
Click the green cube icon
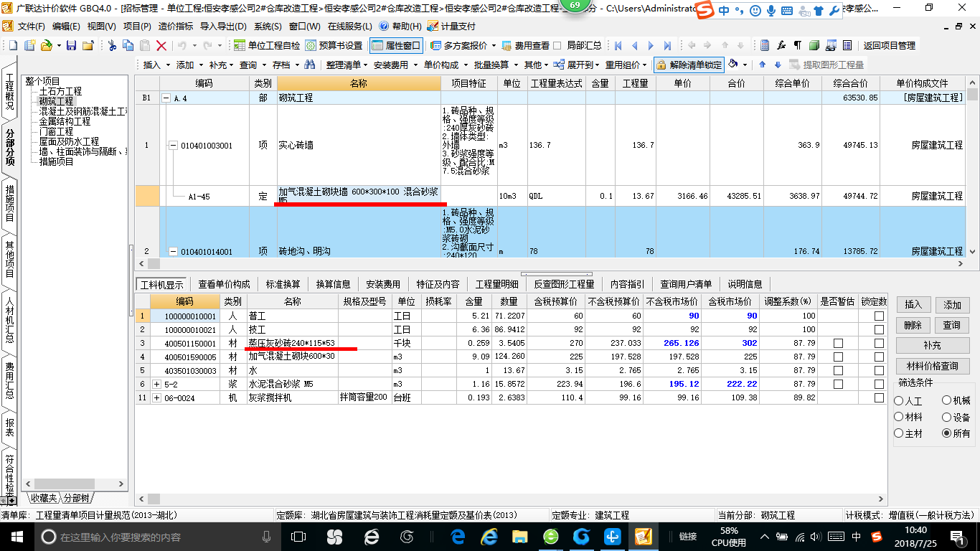pos(814,45)
